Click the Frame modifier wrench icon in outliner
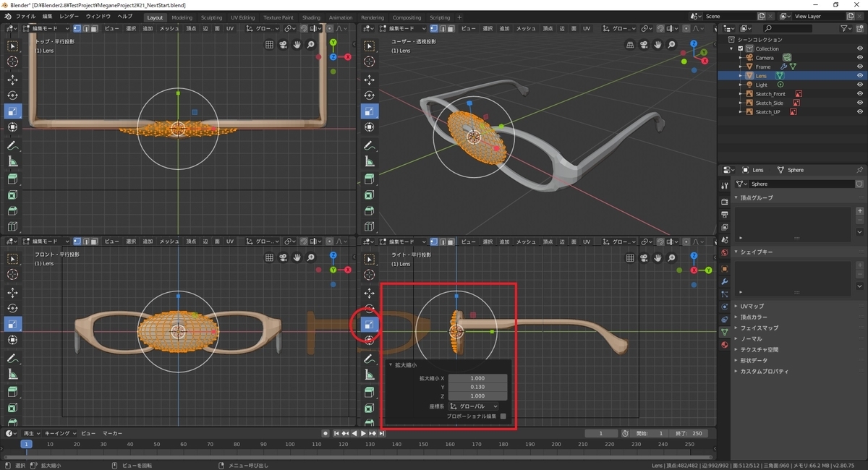Screen dimensions: 868x470 (783, 67)
